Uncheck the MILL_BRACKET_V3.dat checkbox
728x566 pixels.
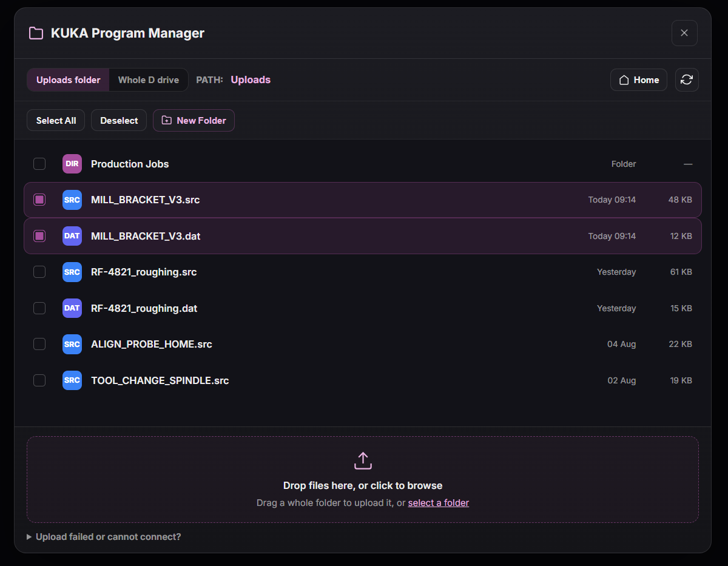point(39,236)
